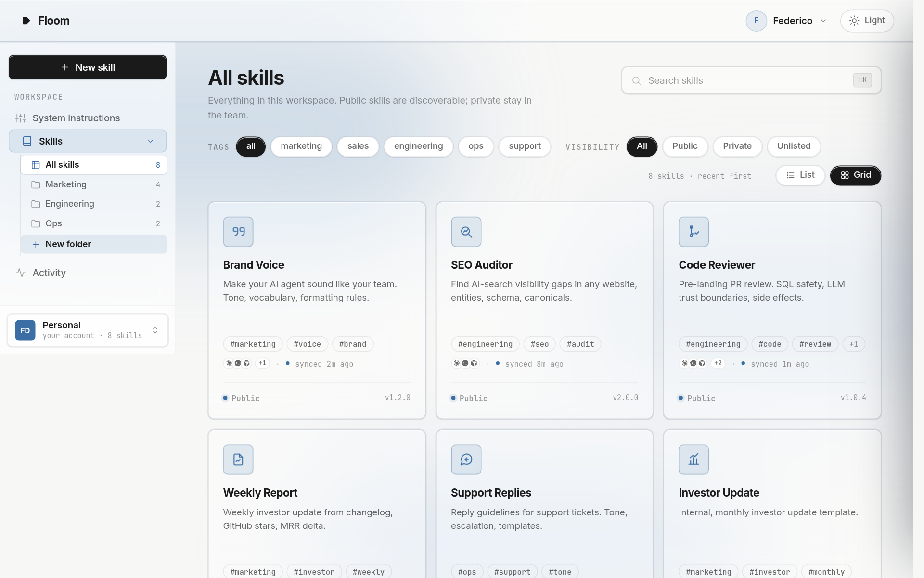Click the FD workspace avatar
This screenshot has height=578, width=924.
click(x=25, y=330)
